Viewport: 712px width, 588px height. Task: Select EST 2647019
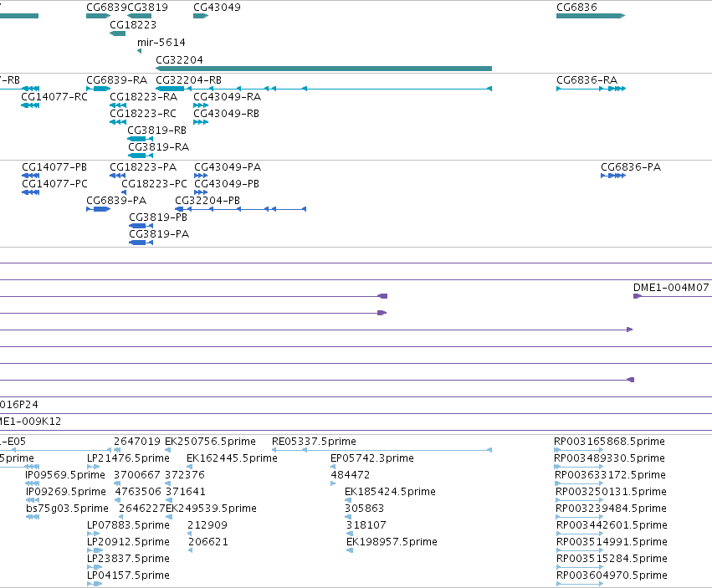[137, 442]
